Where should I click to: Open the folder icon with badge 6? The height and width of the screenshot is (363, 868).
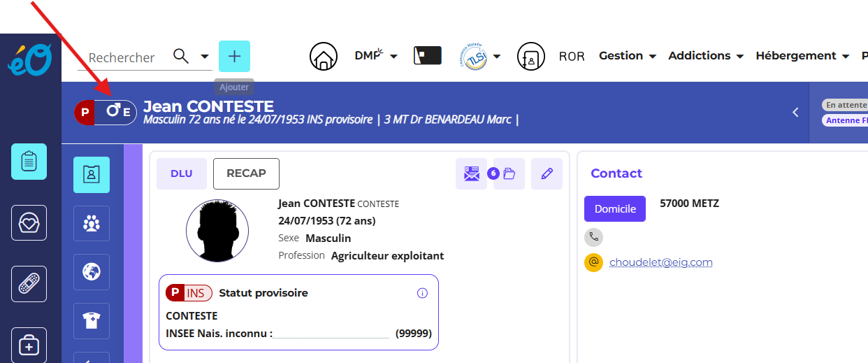(509, 173)
